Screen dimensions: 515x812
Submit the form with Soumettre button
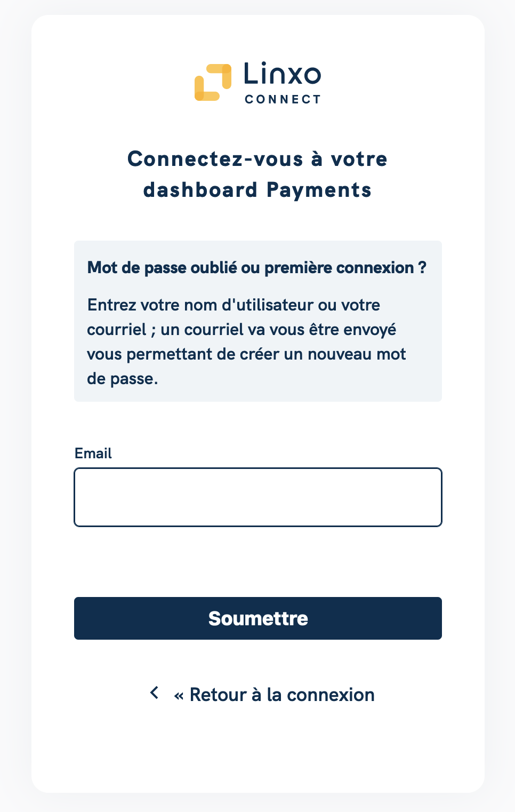tap(258, 618)
